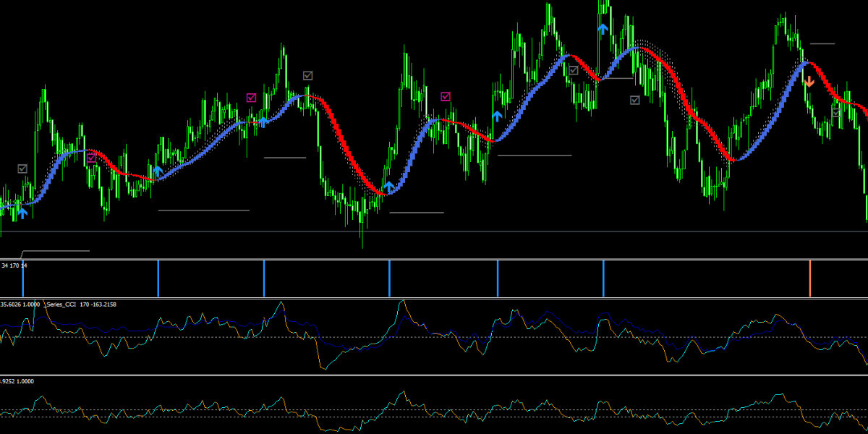Select the third blue up arrow from the left
868x434 pixels.
(x=264, y=122)
